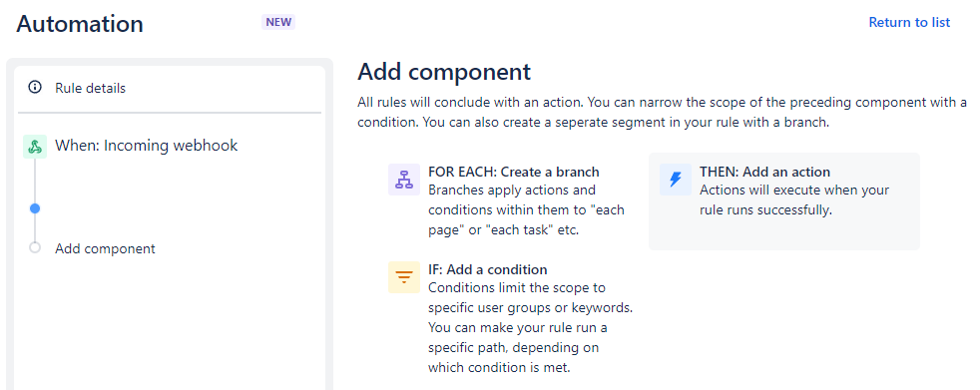980x390 pixels.
Task: Choose FOR EACH: Create a branch
Action: click(514, 172)
